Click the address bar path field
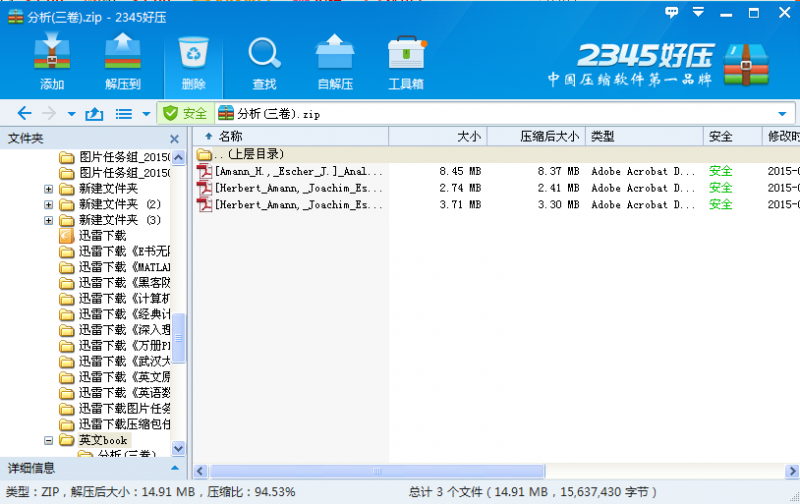800x504 pixels. [495, 114]
